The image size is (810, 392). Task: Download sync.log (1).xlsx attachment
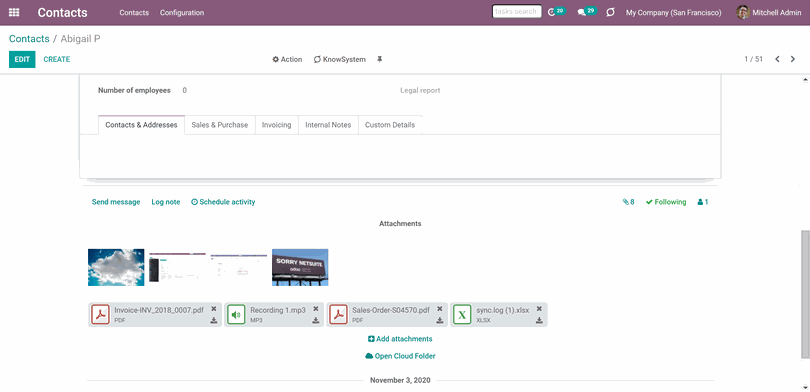[x=539, y=321]
